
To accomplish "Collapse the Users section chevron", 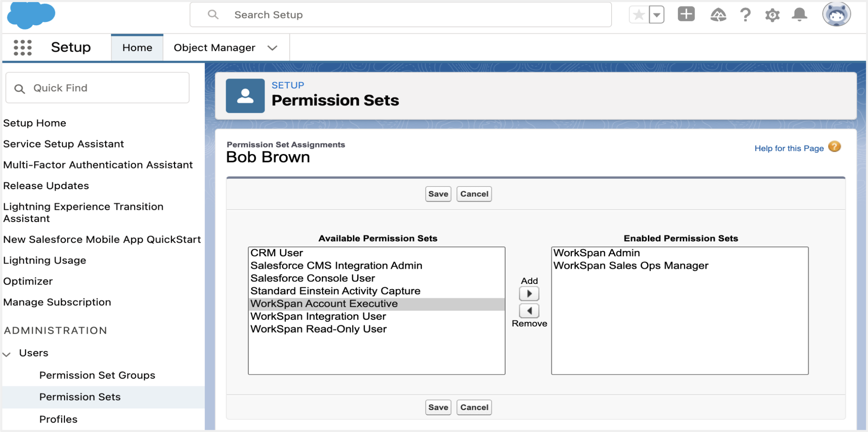I will (x=7, y=354).
